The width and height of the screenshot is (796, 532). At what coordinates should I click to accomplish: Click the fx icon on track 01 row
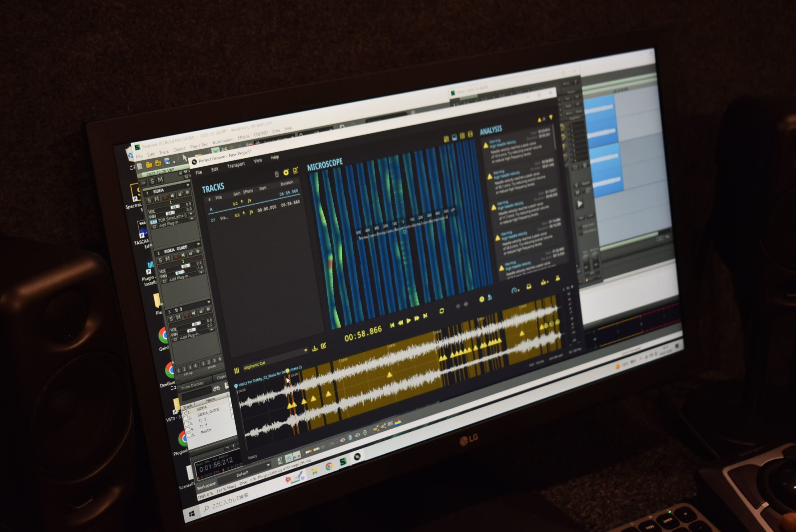pyautogui.click(x=252, y=212)
